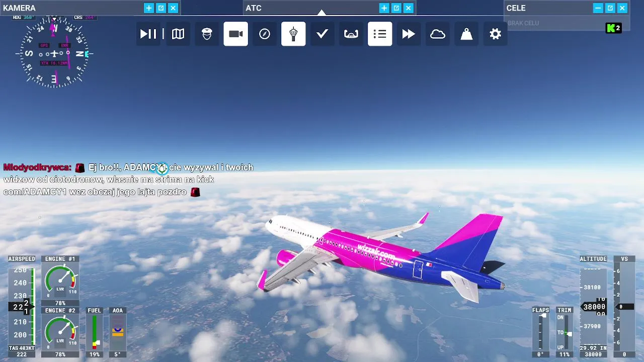Screen dimensions: 644x362
Task: Open toolbar settings gear icon
Action: click(x=495, y=34)
